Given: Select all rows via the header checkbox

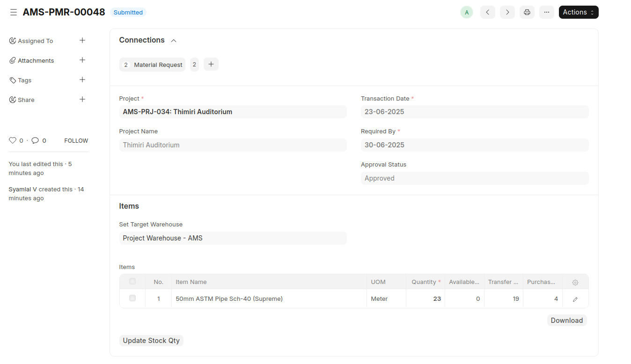Looking at the screenshot, I should point(132,281).
